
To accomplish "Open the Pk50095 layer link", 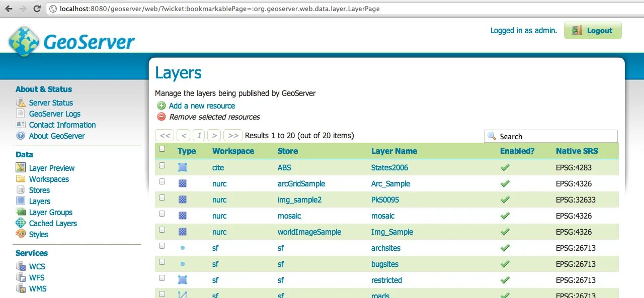I will pos(385,200).
